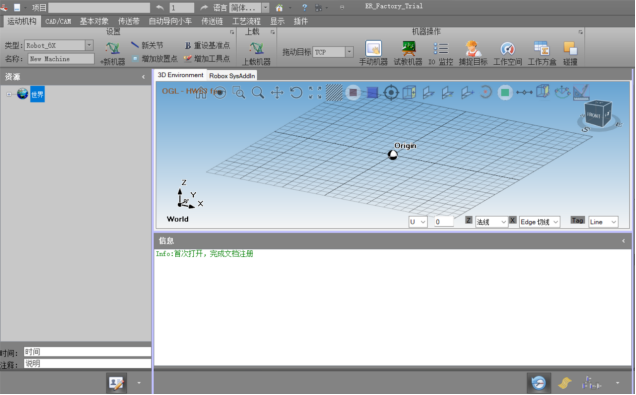636x395 pixels.
Task: Click the 重设基准点 button
Action: click(208, 45)
